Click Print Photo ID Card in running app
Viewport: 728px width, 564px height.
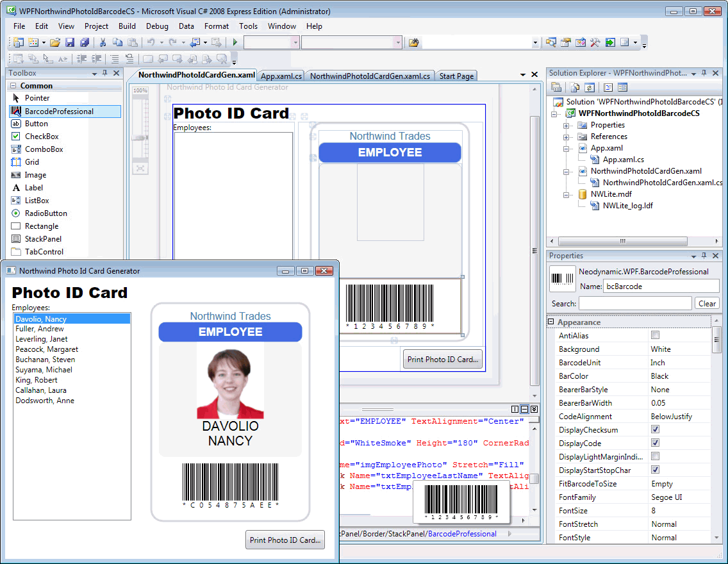[285, 540]
